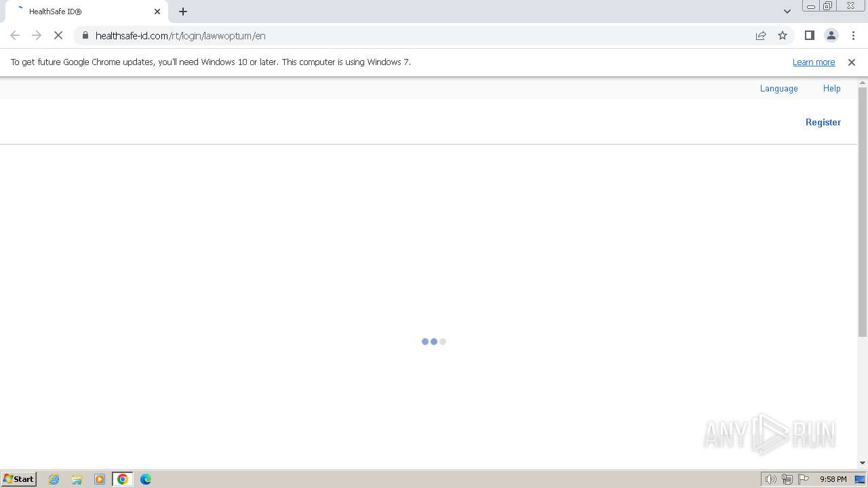Click the page vertical scrollbar thumb
The width and height of the screenshot is (868, 488).
click(863, 211)
